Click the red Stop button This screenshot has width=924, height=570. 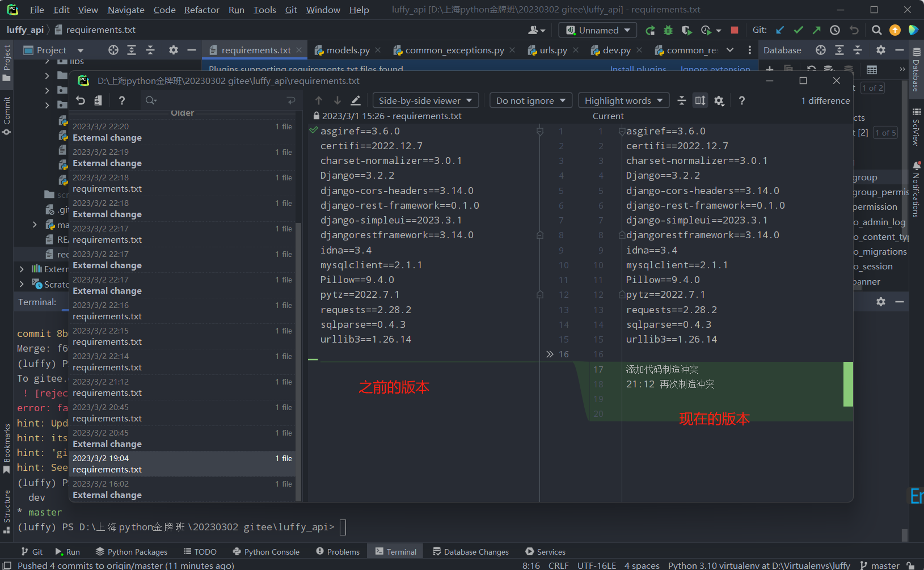coord(735,30)
